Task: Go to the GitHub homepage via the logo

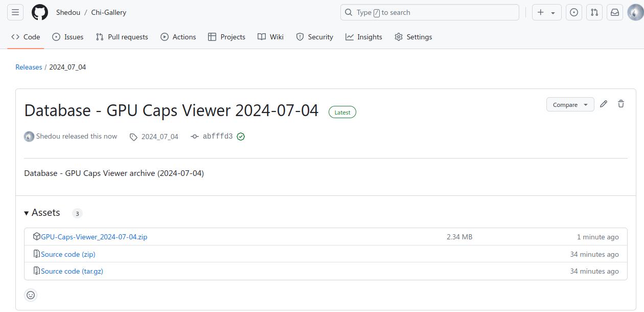Action: tap(40, 12)
